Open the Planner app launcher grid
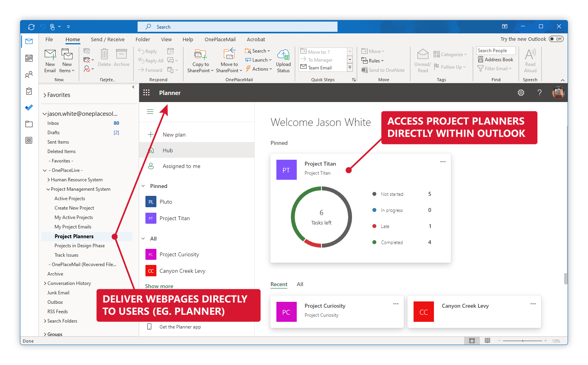This screenshot has width=588, height=365. pos(147,93)
